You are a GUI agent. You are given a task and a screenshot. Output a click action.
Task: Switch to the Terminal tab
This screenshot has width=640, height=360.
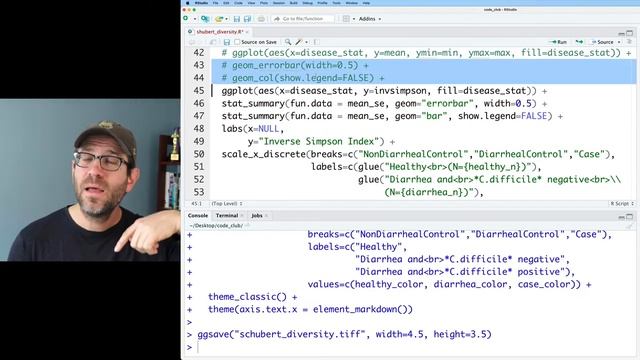(227, 216)
